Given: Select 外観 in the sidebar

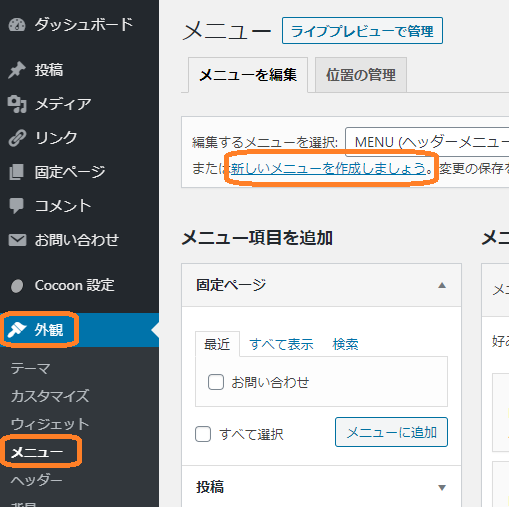Looking at the screenshot, I should pyautogui.click(x=49, y=330).
